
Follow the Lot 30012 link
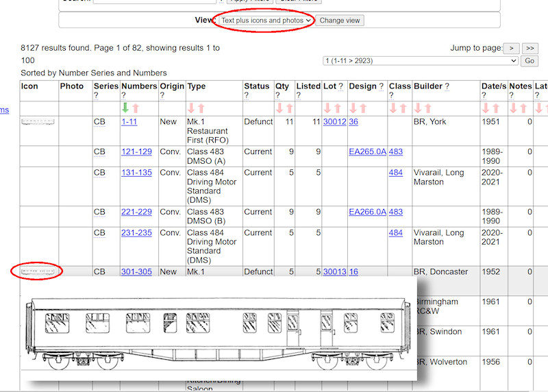pos(334,122)
